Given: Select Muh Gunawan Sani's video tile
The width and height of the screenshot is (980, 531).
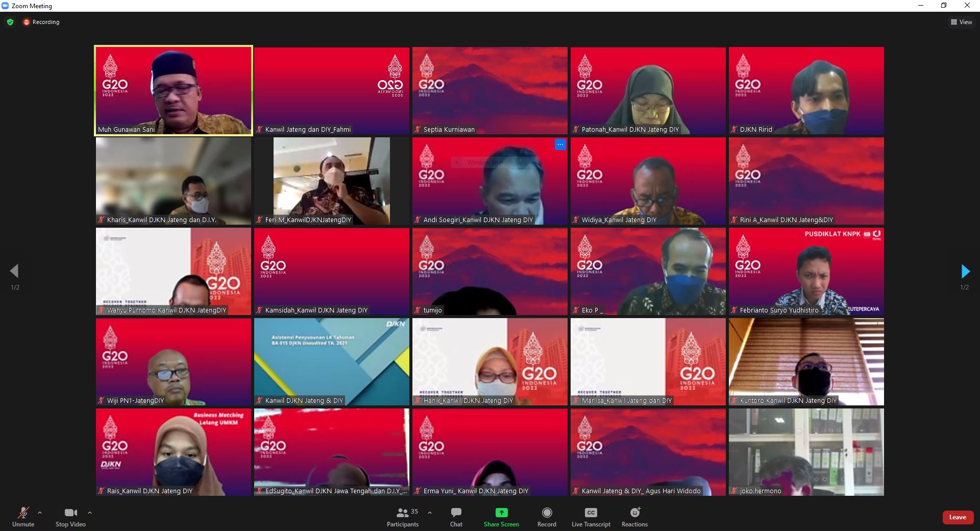Looking at the screenshot, I should coord(174,90).
